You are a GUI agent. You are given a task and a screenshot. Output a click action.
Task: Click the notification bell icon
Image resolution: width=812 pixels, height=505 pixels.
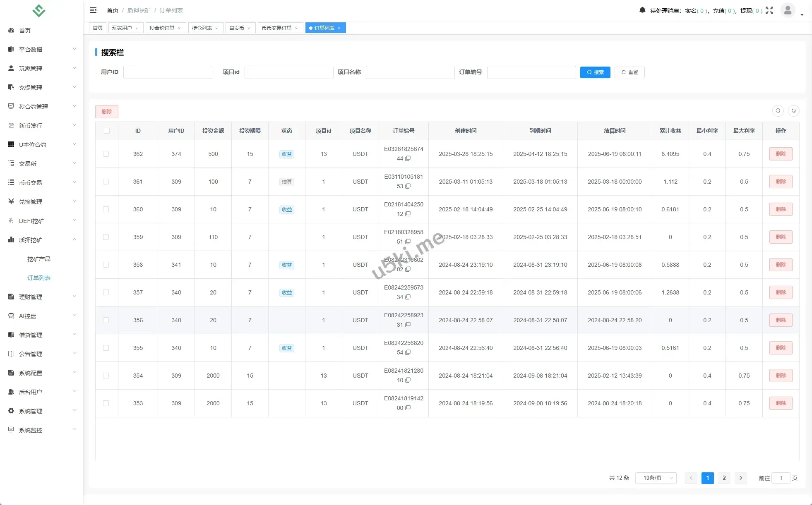point(642,10)
